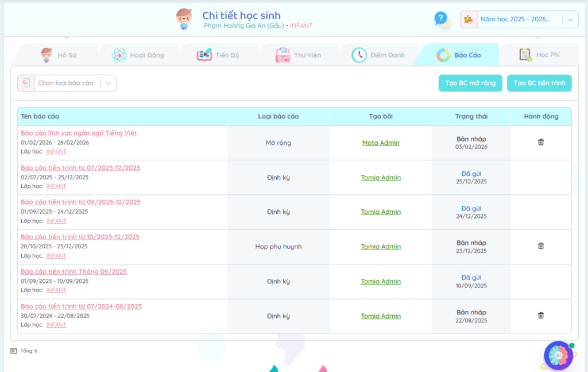This screenshot has width=588, height=372.
Task: Click trash icon for 10/2025-12/2025 report
Action: [541, 246]
